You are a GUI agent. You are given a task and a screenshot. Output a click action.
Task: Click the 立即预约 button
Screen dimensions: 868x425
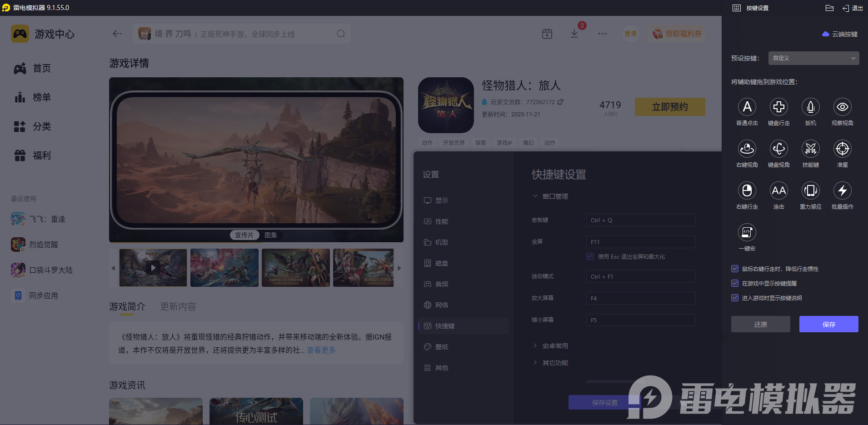click(669, 107)
